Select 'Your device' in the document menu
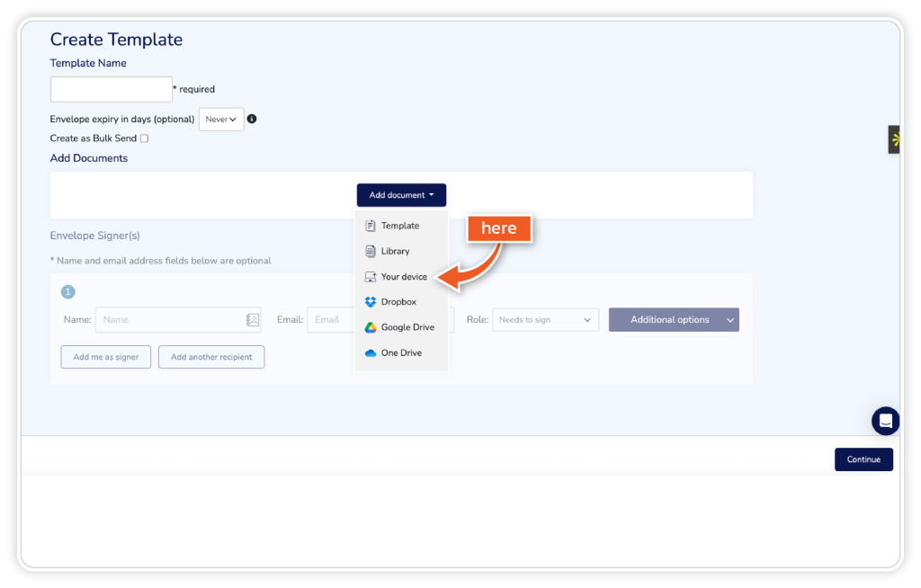This screenshot has height=588, width=921. click(x=403, y=277)
